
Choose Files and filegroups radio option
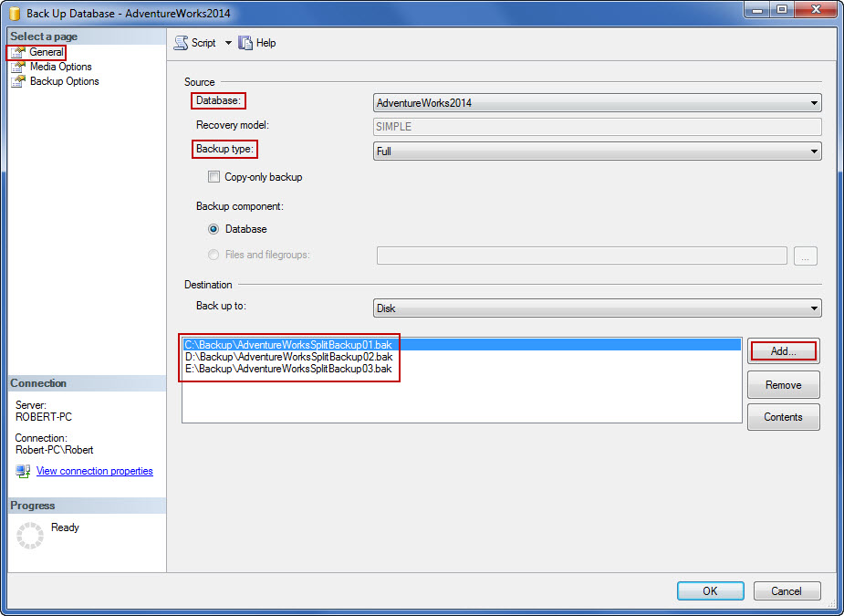click(x=213, y=255)
